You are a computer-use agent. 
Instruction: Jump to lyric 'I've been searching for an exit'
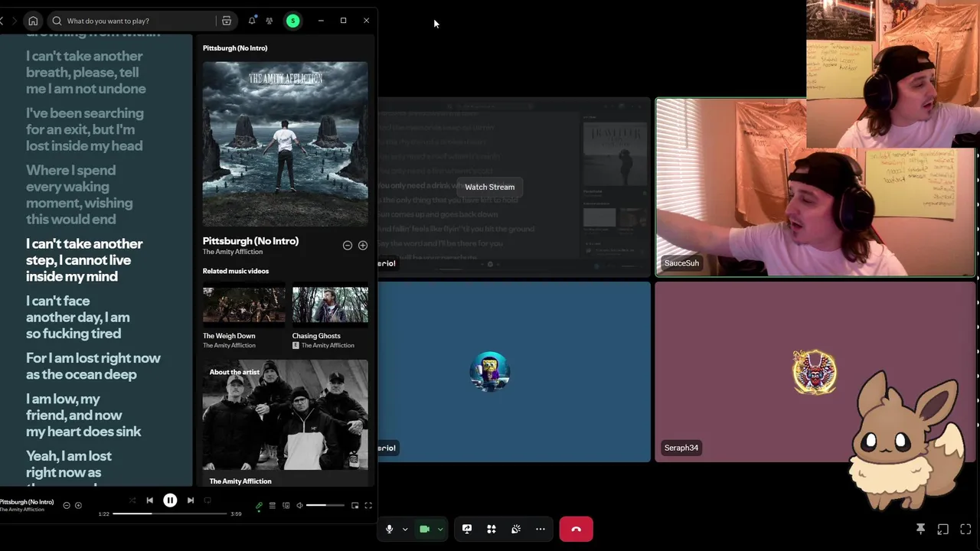pyautogui.click(x=84, y=129)
